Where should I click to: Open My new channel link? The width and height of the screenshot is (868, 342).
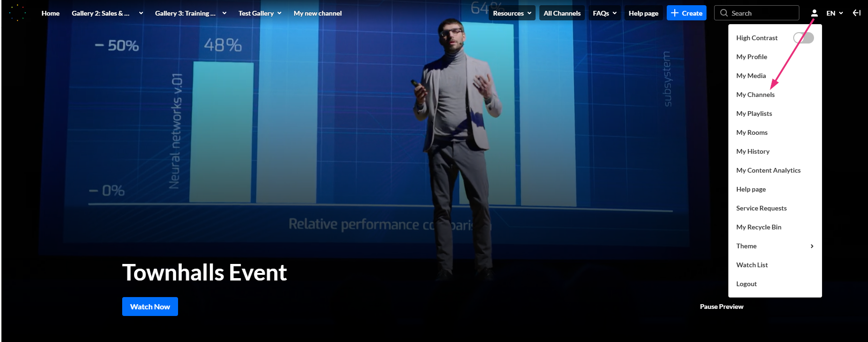(x=318, y=13)
